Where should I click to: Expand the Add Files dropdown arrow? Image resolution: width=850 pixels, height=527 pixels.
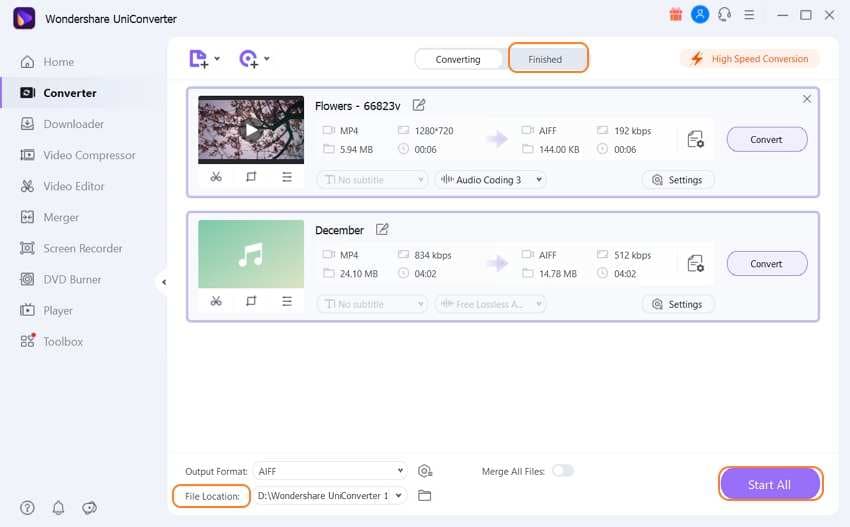(217, 59)
